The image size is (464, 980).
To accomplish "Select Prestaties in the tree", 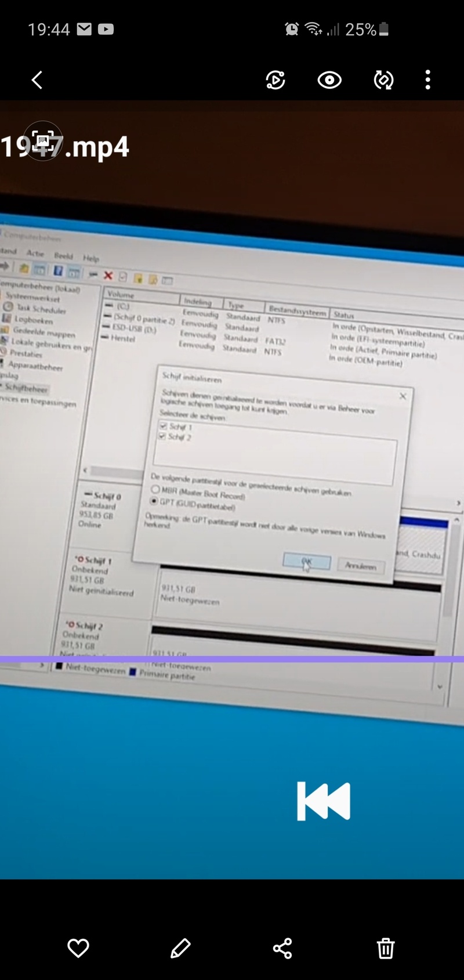I will [x=26, y=354].
